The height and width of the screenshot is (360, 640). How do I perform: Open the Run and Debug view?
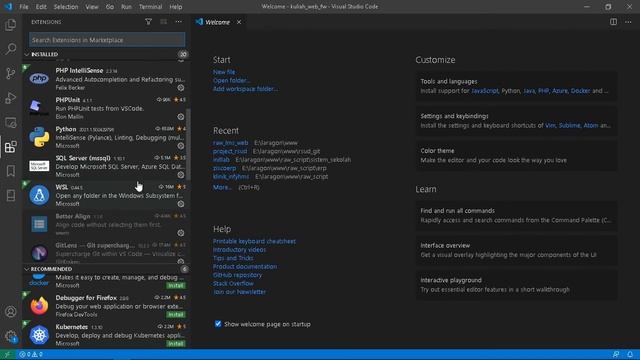click(11, 98)
